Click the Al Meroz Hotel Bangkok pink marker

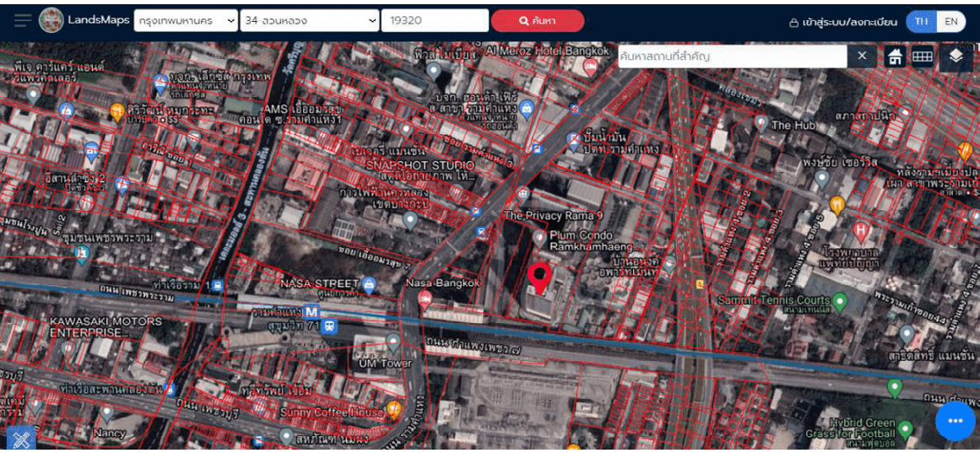pos(590,66)
